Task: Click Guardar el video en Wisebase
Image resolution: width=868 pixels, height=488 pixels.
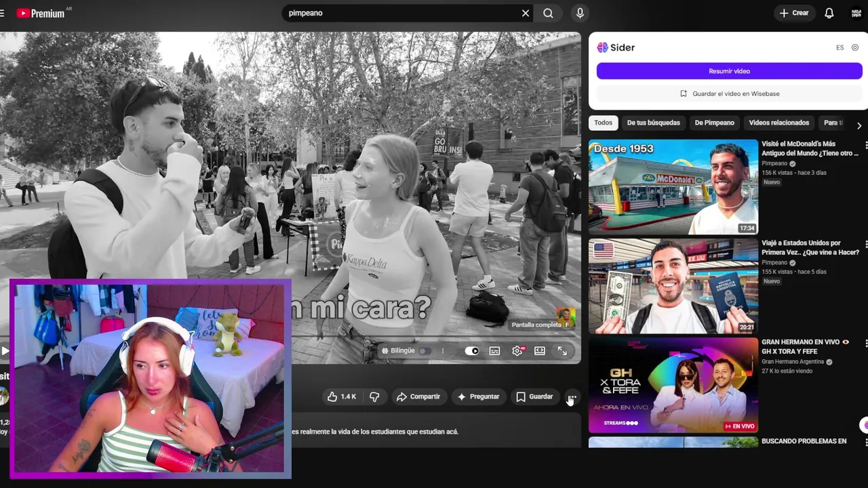Action: pos(729,94)
